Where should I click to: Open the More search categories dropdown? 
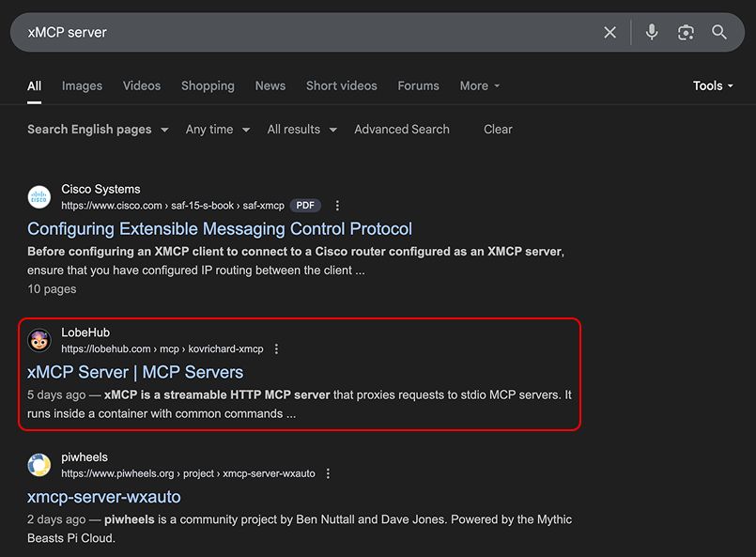coord(479,85)
